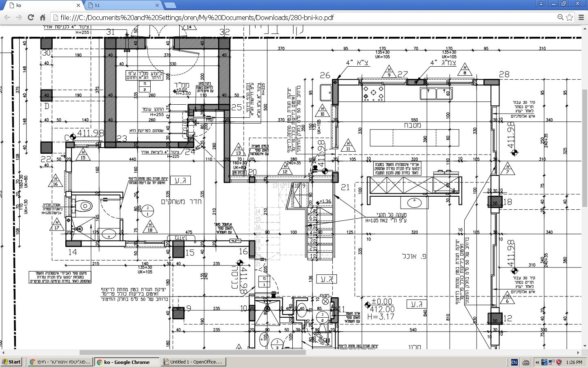
Task: Open a new tab
Action: point(170,5)
